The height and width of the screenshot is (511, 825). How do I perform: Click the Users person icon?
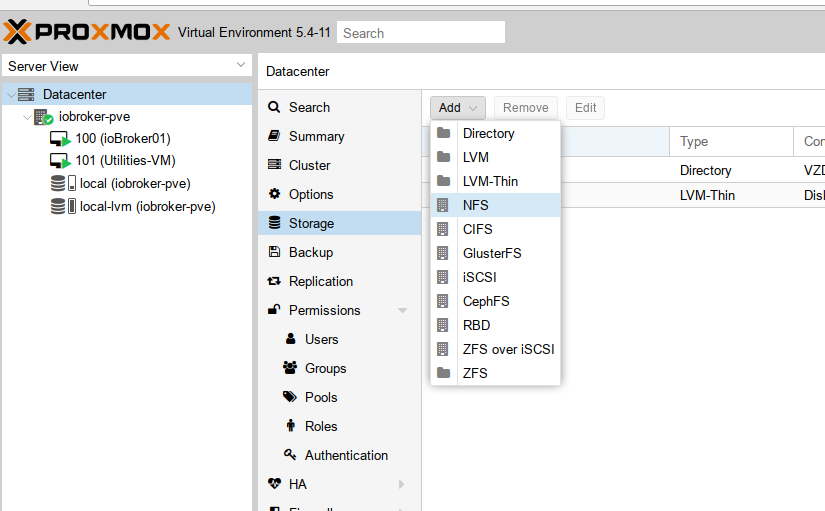[290, 338]
